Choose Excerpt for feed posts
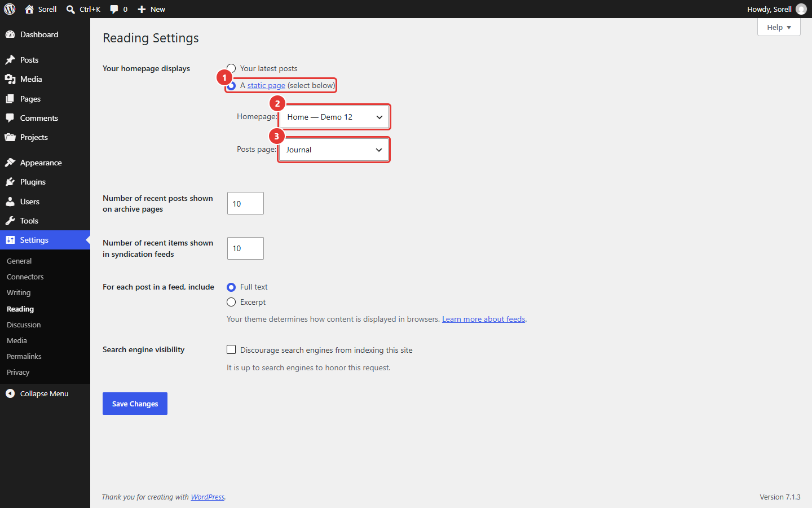 (231, 302)
